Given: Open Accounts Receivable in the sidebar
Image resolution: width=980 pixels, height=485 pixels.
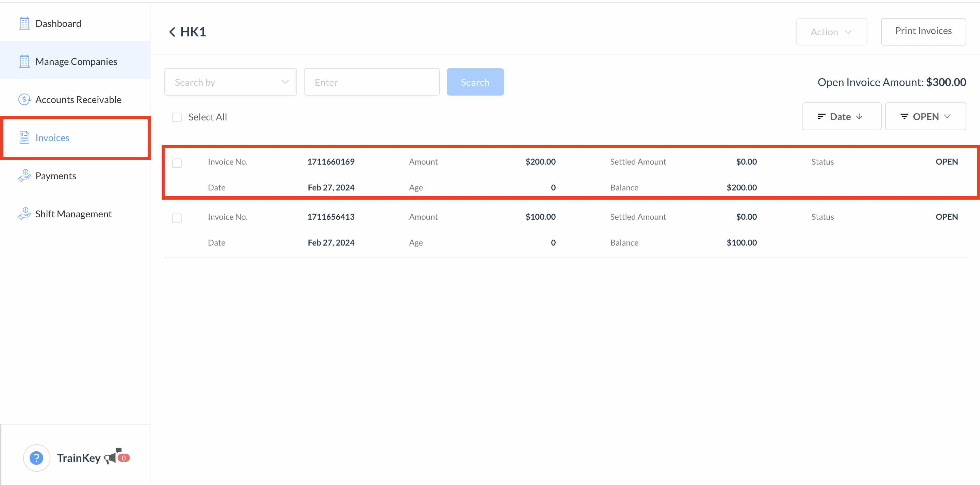Looking at the screenshot, I should point(78,100).
